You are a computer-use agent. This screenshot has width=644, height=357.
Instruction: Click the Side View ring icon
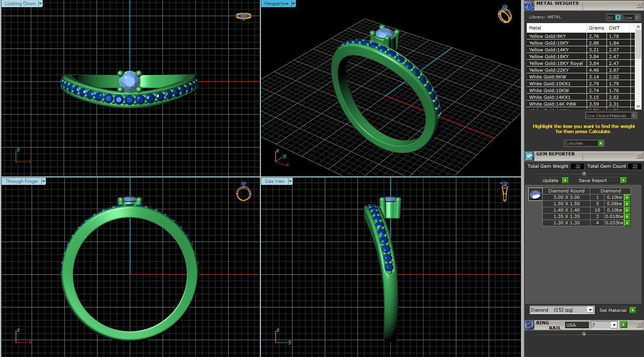coord(504,191)
